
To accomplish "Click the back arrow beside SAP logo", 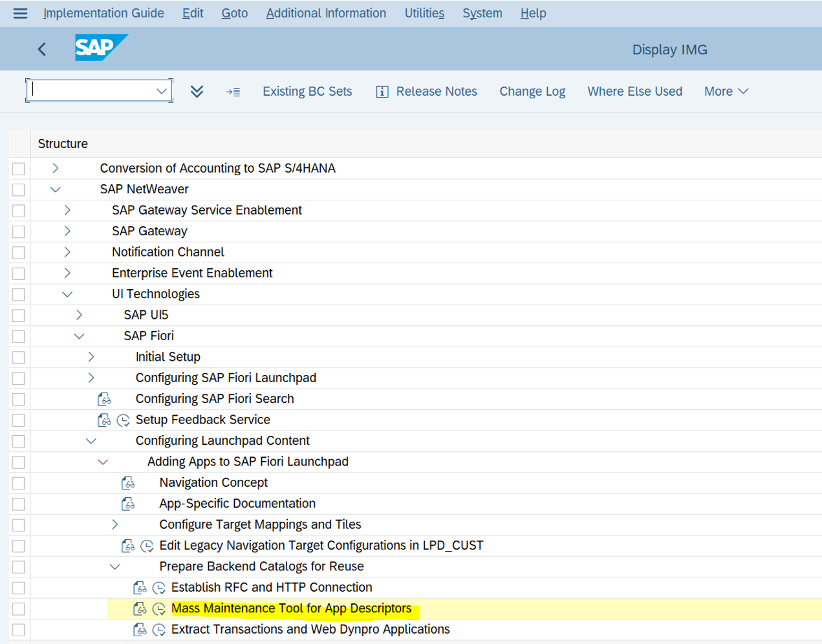I will [x=42, y=49].
